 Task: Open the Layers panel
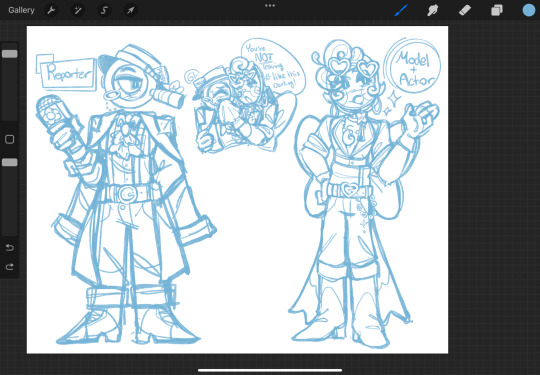pyautogui.click(x=497, y=10)
